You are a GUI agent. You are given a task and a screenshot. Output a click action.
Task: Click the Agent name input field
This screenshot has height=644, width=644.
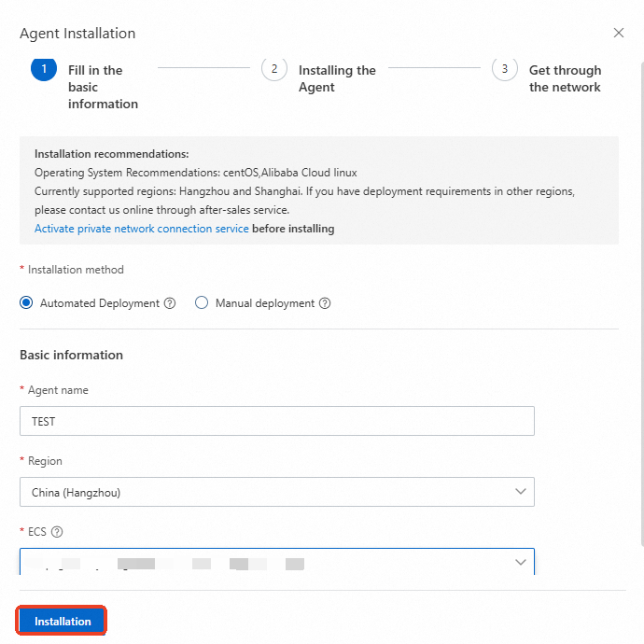coord(276,421)
